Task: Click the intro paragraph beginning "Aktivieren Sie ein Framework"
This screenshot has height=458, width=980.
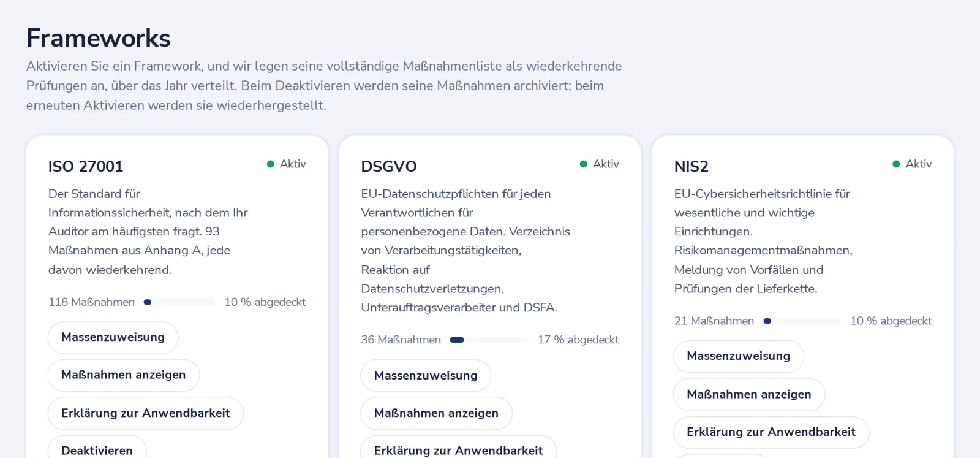Action: click(x=324, y=86)
